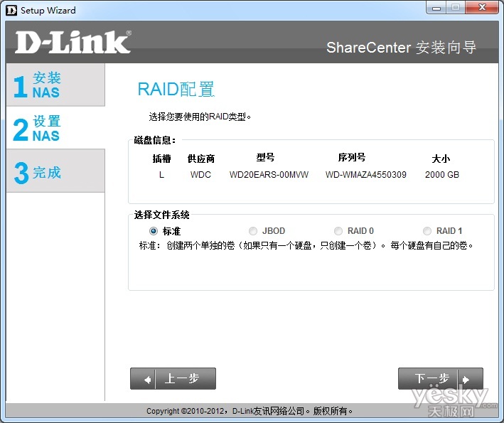Click the vendor cell WDC
Screen dimensions: 504x423
200,175
